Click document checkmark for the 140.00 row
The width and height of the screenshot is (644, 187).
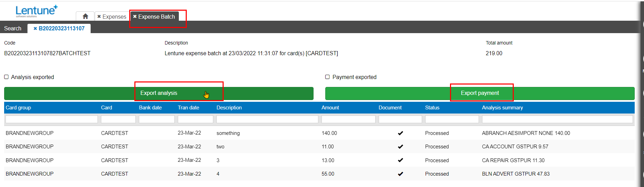pos(400,133)
